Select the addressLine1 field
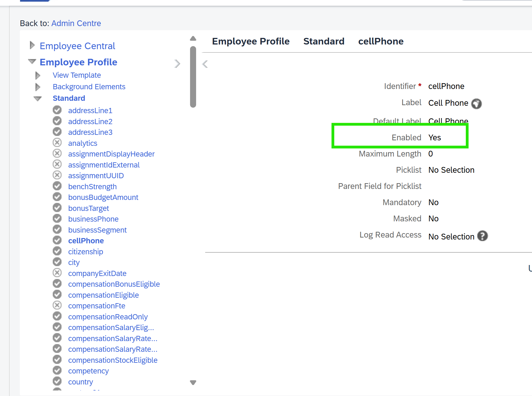Image resolution: width=532 pixels, height=396 pixels. 90,111
